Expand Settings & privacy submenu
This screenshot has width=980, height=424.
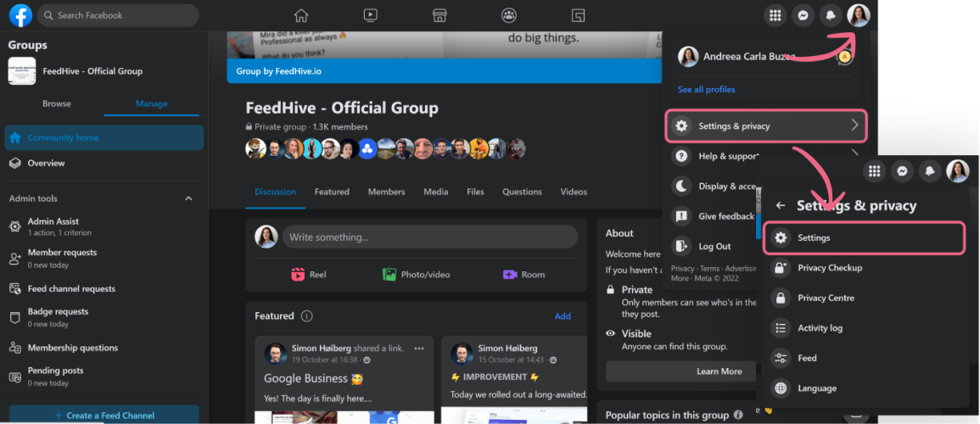click(854, 126)
